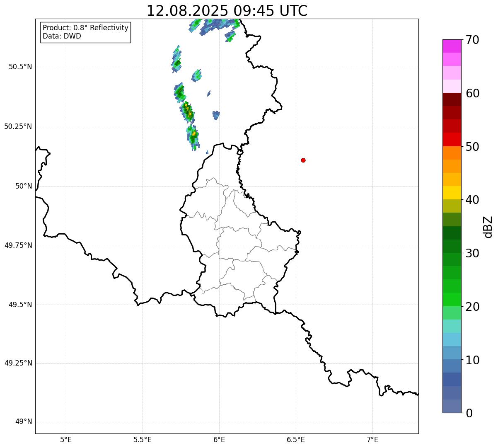Image resolution: width=498 pixels, height=448 pixels.
Task: Click the "50.5°N" latitude label
Action: tap(20, 67)
